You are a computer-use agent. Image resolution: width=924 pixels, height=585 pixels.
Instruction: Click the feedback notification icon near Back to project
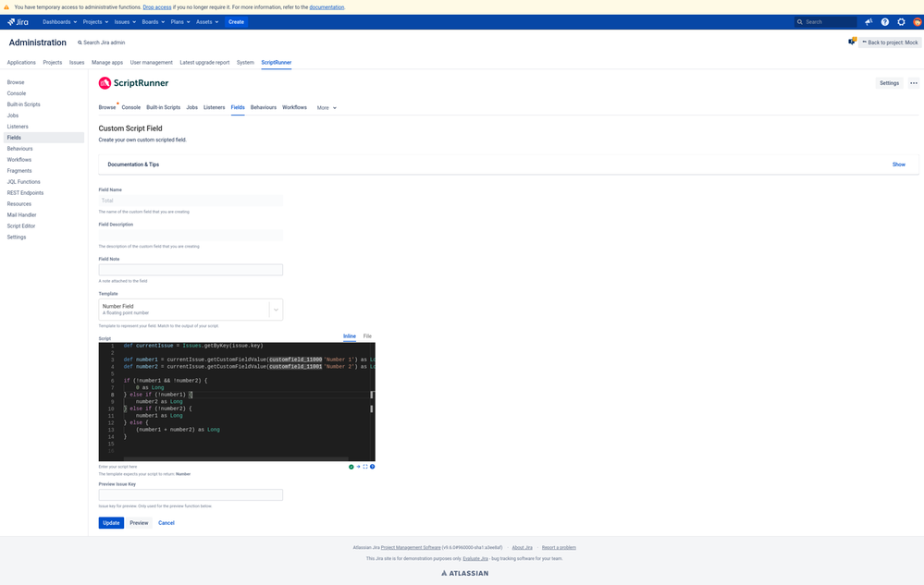852,42
